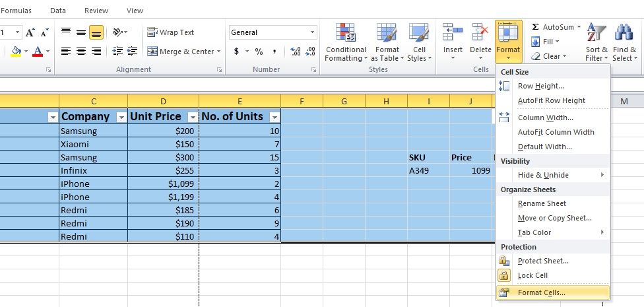
Task: Switch to Formulas ribbon tab
Action: point(16,11)
